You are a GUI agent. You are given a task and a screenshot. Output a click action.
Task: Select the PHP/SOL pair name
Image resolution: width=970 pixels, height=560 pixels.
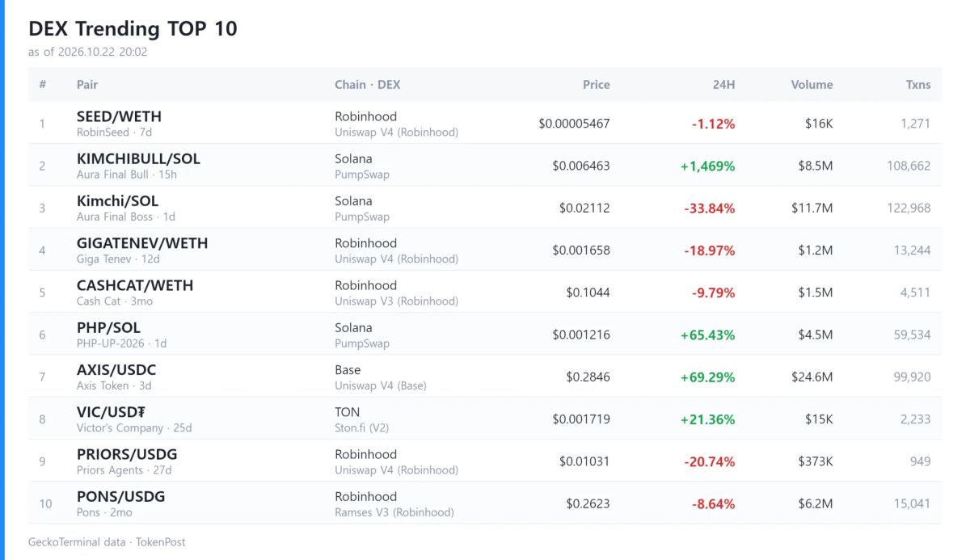point(108,327)
